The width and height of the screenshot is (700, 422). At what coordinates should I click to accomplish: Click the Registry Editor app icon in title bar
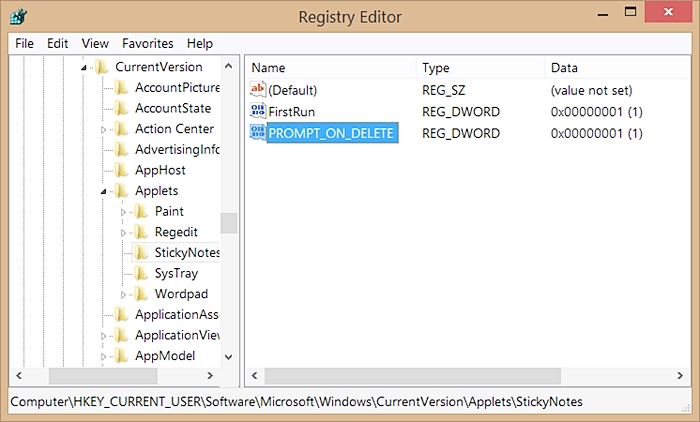pos(19,17)
